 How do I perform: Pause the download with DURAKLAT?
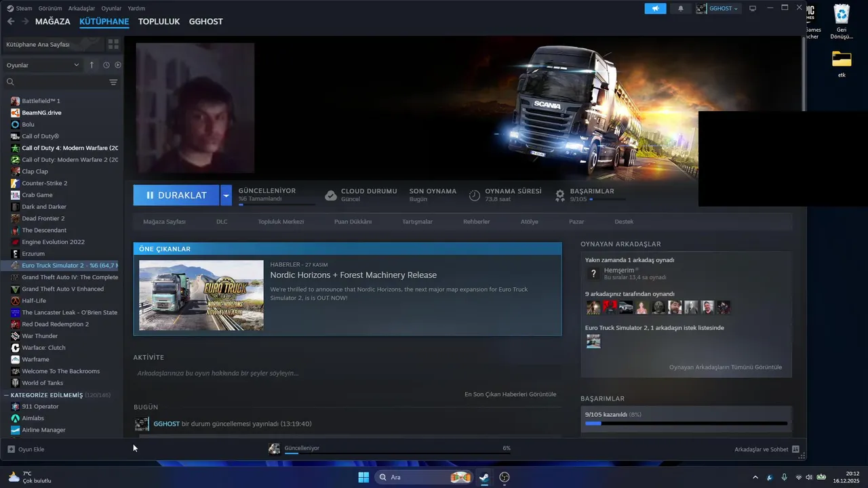[x=176, y=195]
